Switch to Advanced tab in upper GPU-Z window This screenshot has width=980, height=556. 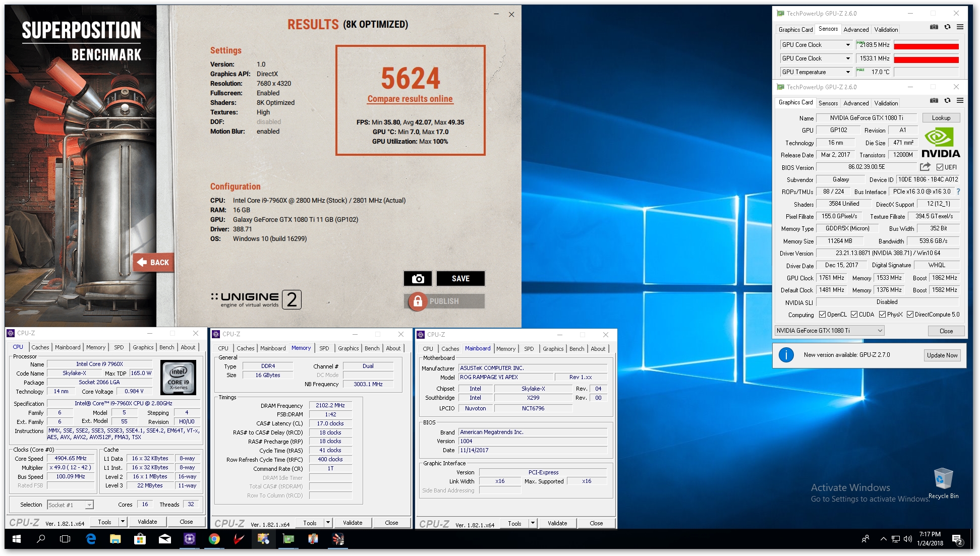click(x=856, y=30)
